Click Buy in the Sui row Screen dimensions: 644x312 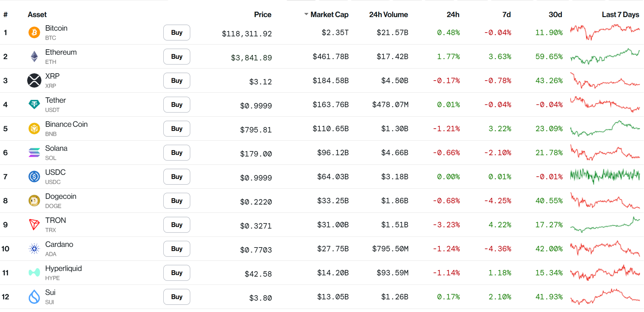pyautogui.click(x=177, y=297)
